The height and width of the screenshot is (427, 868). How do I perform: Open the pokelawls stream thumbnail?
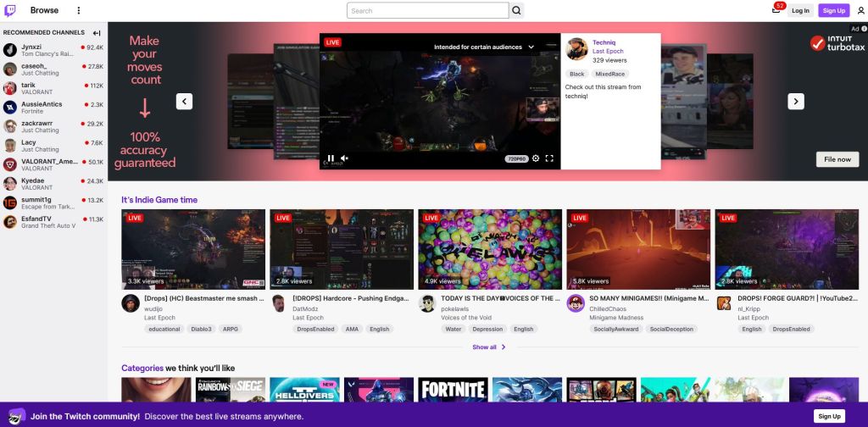[489, 249]
